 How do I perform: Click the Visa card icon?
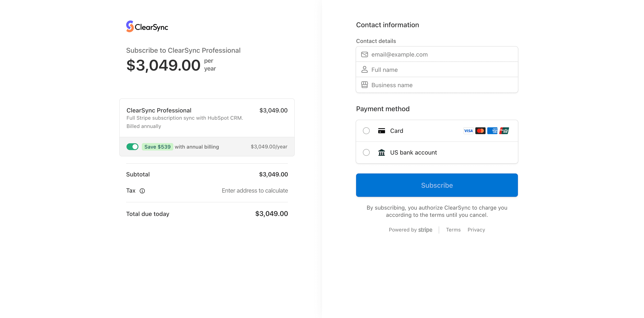click(x=468, y=131)
